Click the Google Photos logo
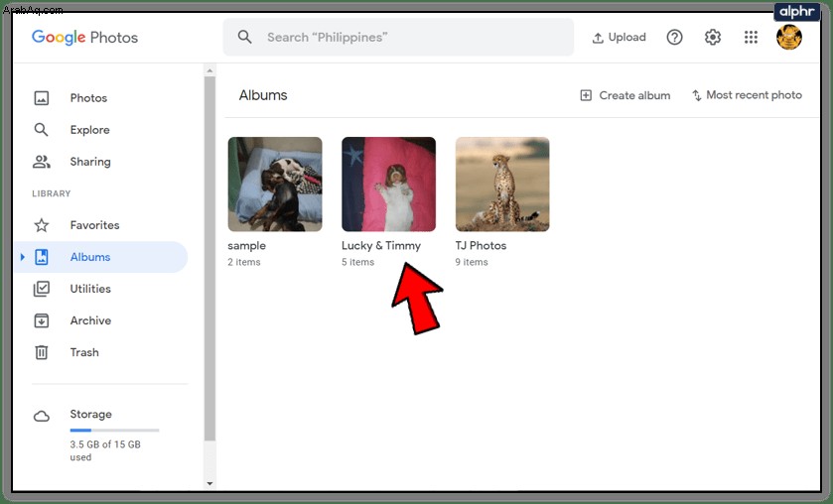The width and height of the screenshot is (833, 504). 85,37
